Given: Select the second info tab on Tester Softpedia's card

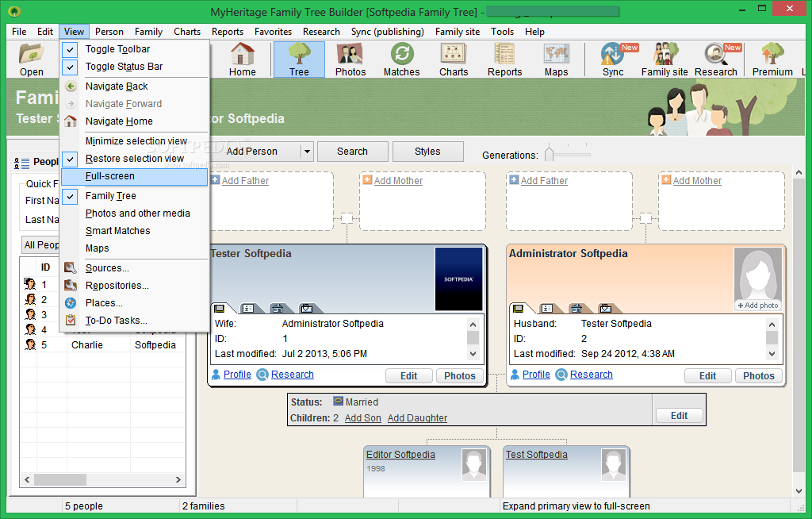Looking at the screenshot, I should point(248,308).
